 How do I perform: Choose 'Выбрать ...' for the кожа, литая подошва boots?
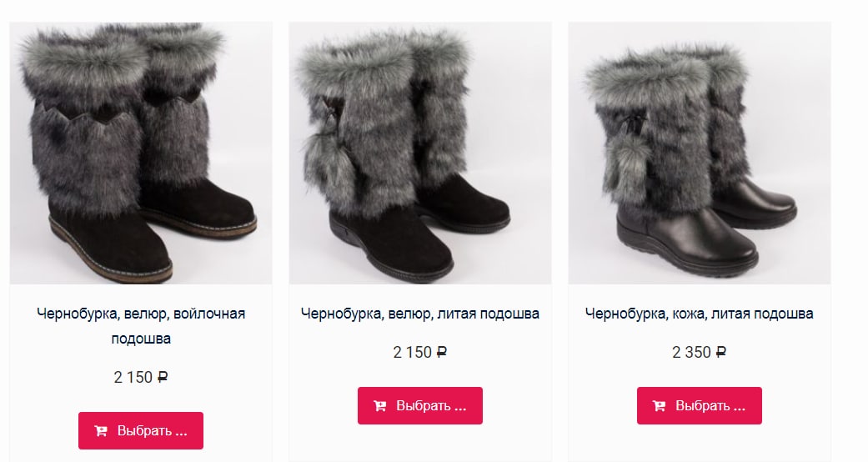(x=700, y=405)
